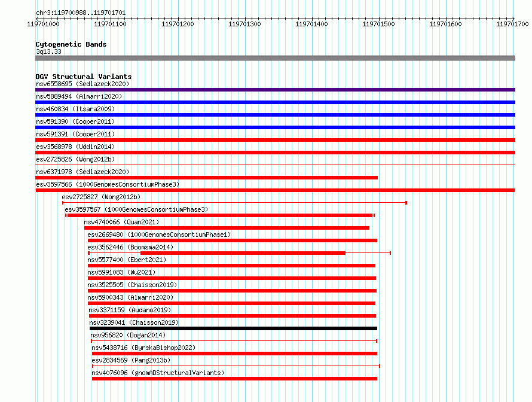Image resolution: width=532 pixels, height=402 pixels.
Task: Click ruler position 119701500
Action: (x=378, y=24)
